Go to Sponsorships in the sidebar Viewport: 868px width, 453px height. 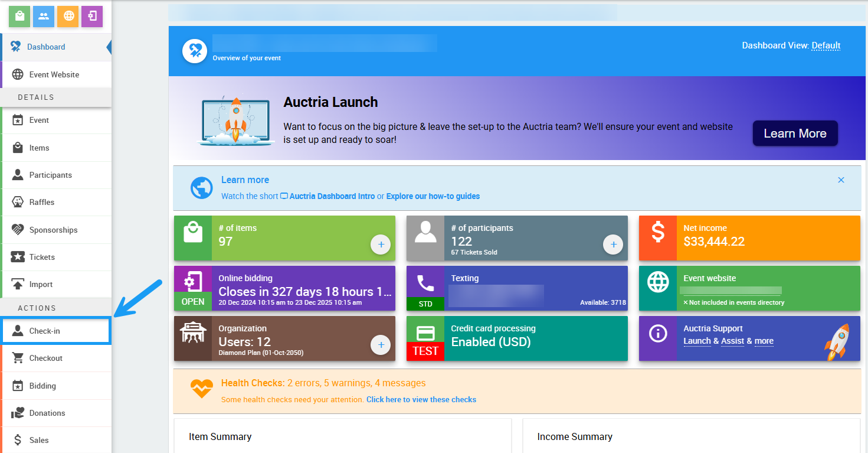tap(53, 230)
